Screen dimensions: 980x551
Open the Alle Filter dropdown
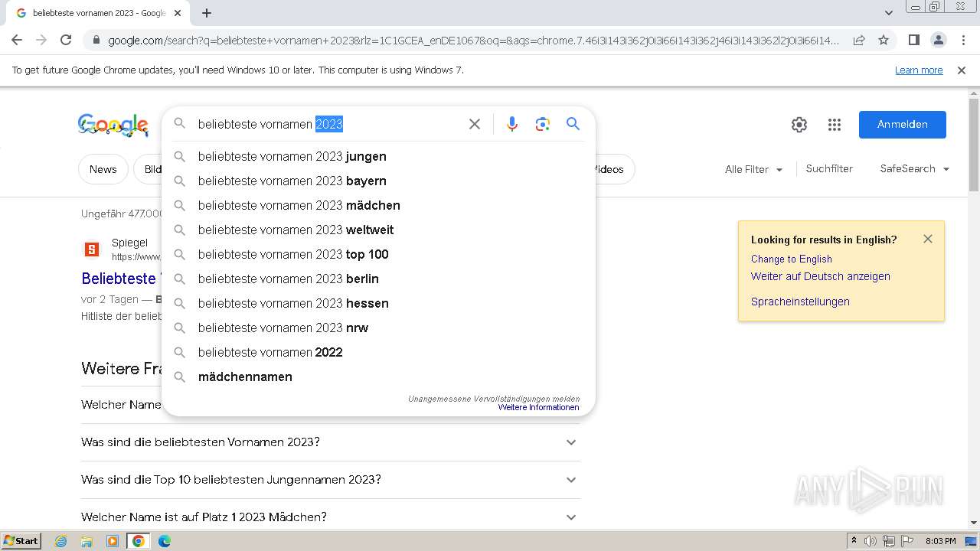pyautogui.click(x=754, y=169)
